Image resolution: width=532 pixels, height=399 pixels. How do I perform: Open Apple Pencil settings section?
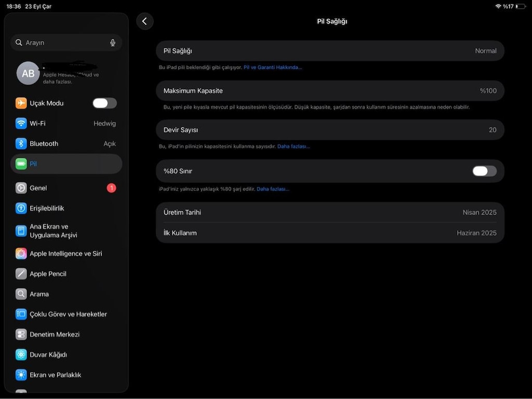tap(66, 274)
